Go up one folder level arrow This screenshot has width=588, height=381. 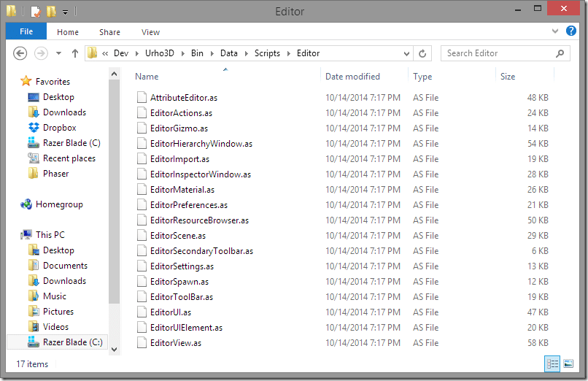[75, 53]
